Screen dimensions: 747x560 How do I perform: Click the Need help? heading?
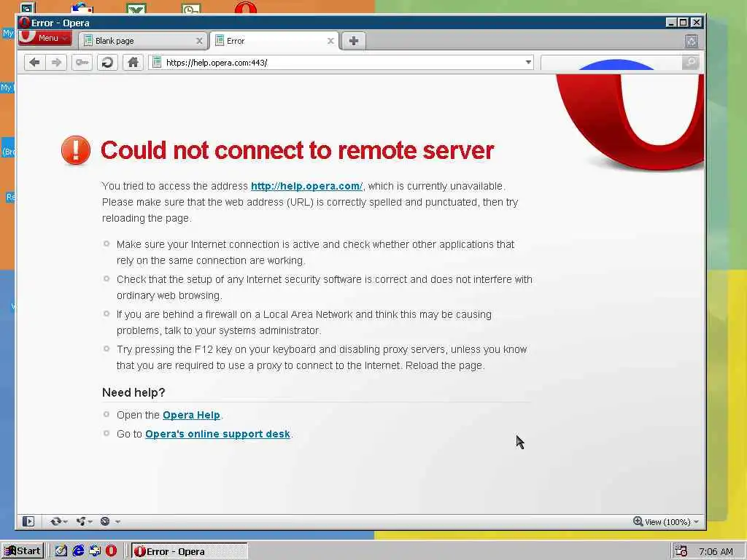tap(133, 392)
